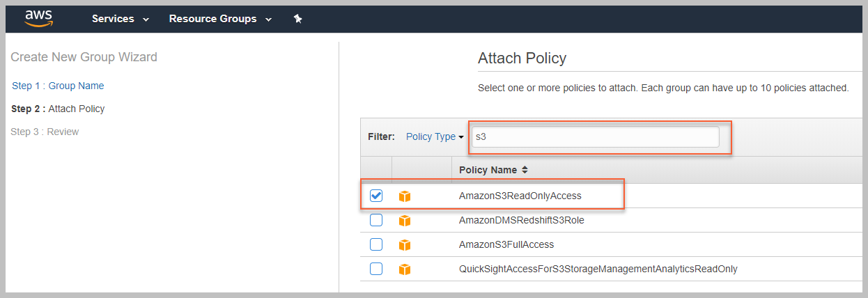The image size is (868, 298).
Task: Click the AmazonS3ReadOnlyAccess policy name
Action: click(x=520, y=196)
